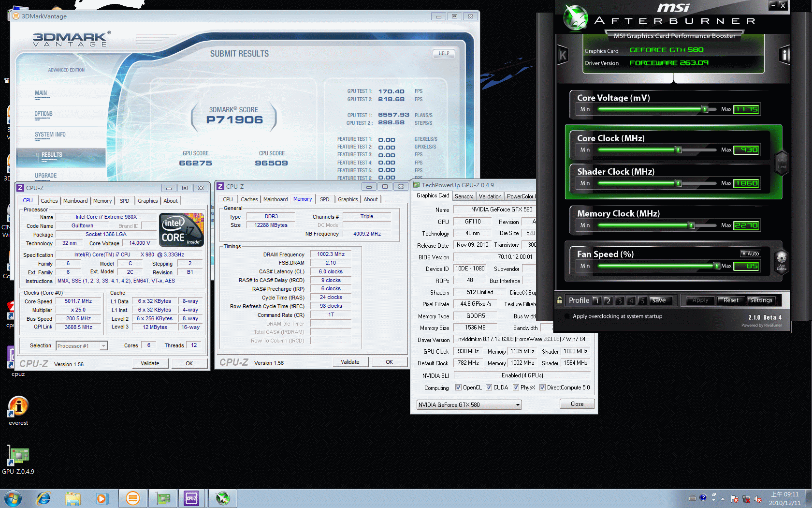
Task: Select SYSTEM INFO in 3DMark Vantage sidebar
Action: [x=50, y=134]
